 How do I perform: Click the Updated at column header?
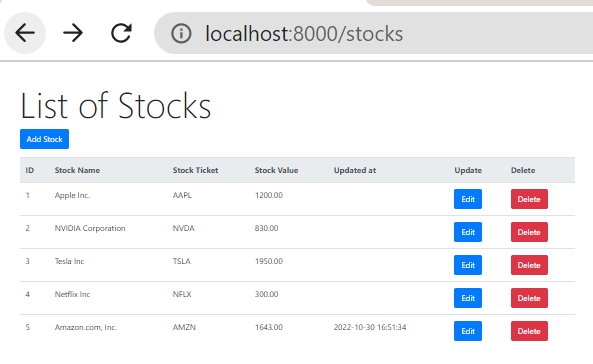(355, 170)
